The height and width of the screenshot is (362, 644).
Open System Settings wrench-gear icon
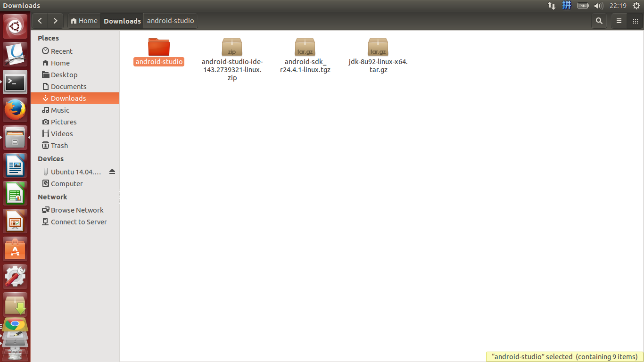pos(15,276)
